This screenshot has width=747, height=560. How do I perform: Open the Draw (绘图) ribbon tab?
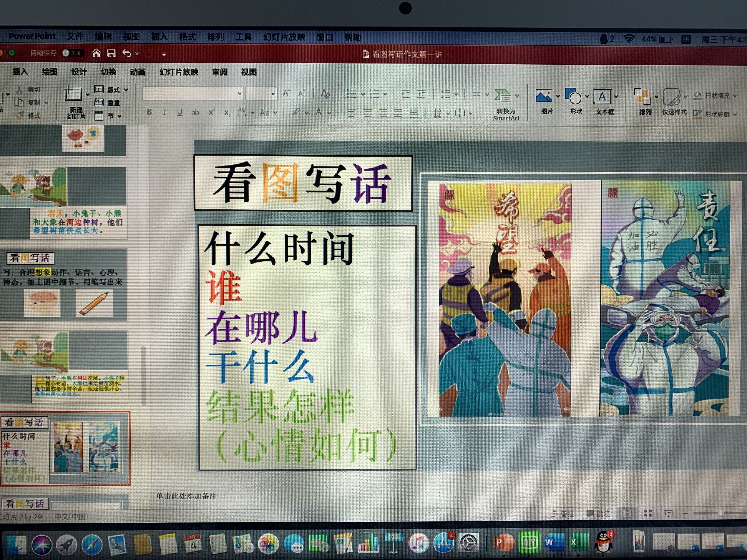49,71
